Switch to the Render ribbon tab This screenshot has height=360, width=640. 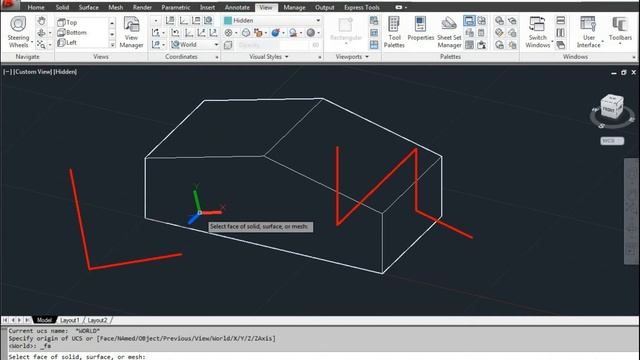click(x=142, y=7)
